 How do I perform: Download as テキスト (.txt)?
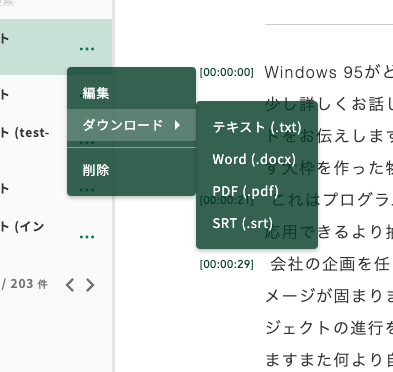coord(257,127)
